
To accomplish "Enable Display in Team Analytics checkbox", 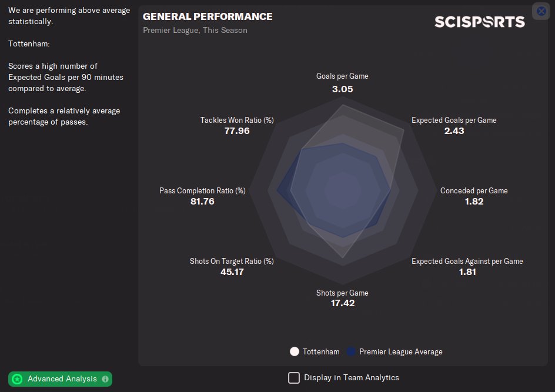I will pos(294,378).
